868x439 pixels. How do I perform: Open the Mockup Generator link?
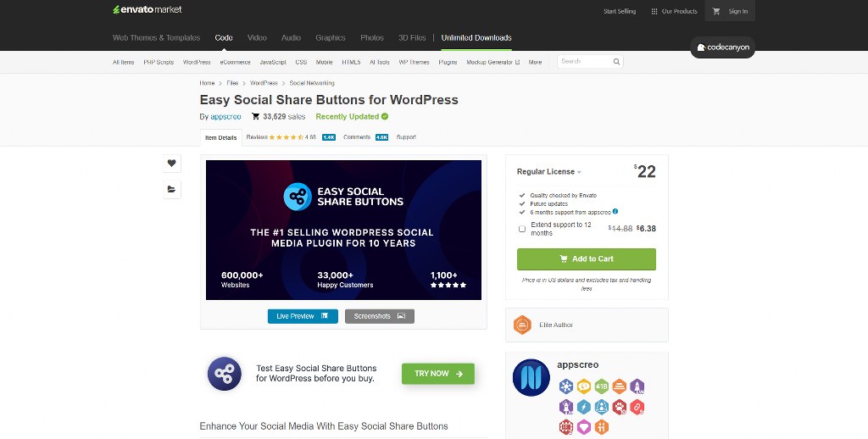click(x=492, y=62)
